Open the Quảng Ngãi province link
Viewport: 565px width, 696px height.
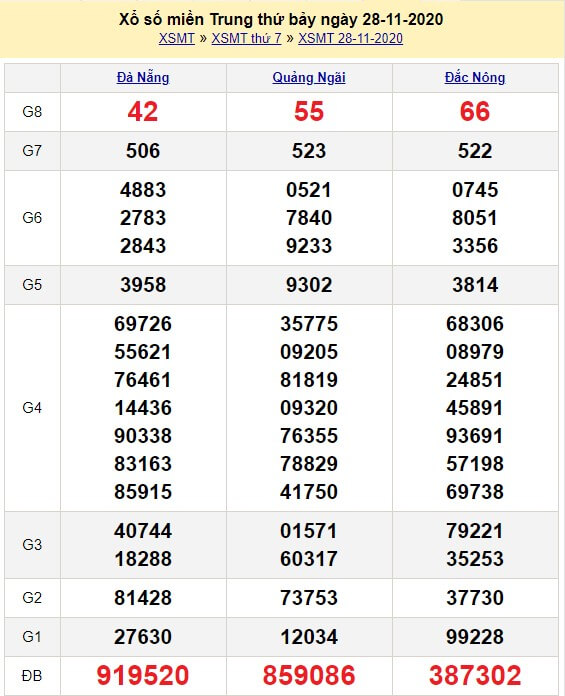click(309, 78)
